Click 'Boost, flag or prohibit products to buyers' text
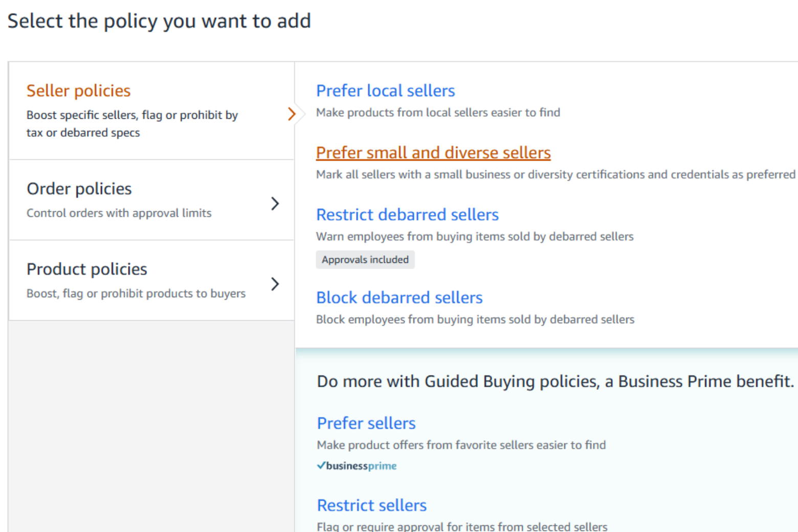The image size is (798, 532). pos(136,293)
